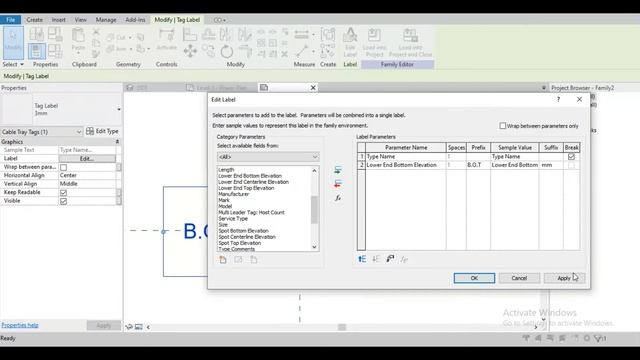640x360 pixels.
Task: Close the active view tab
Action: pyautogui.click(x=313, y=88)
